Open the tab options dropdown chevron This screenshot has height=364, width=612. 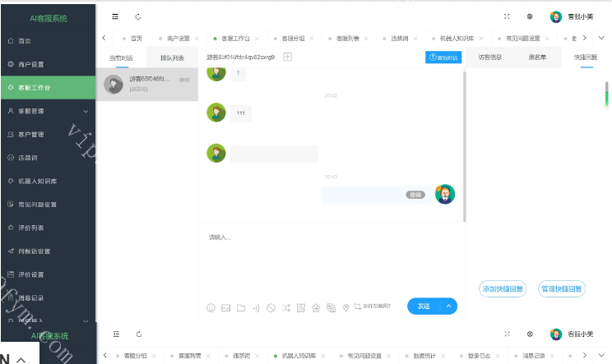(601, 38)
